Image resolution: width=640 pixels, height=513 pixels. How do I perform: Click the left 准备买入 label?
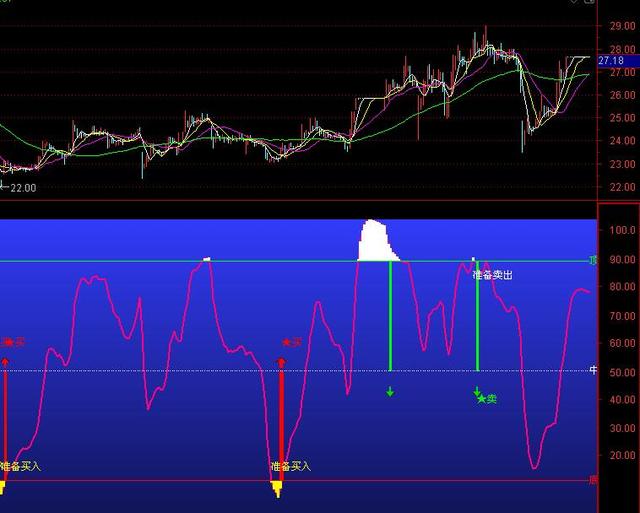click(x=21, y=466)
